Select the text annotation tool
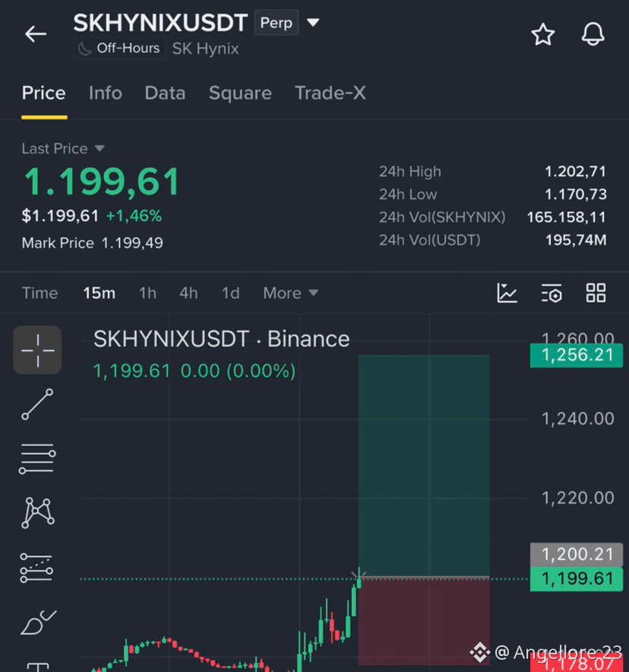Image resolution: width=629 pixels, height=672 pixels. pos(38,667)
